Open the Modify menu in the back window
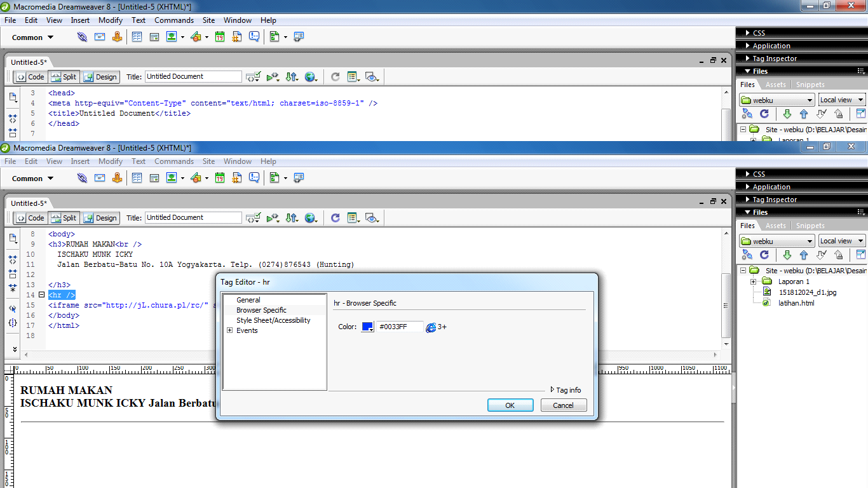 coord(111,20)
